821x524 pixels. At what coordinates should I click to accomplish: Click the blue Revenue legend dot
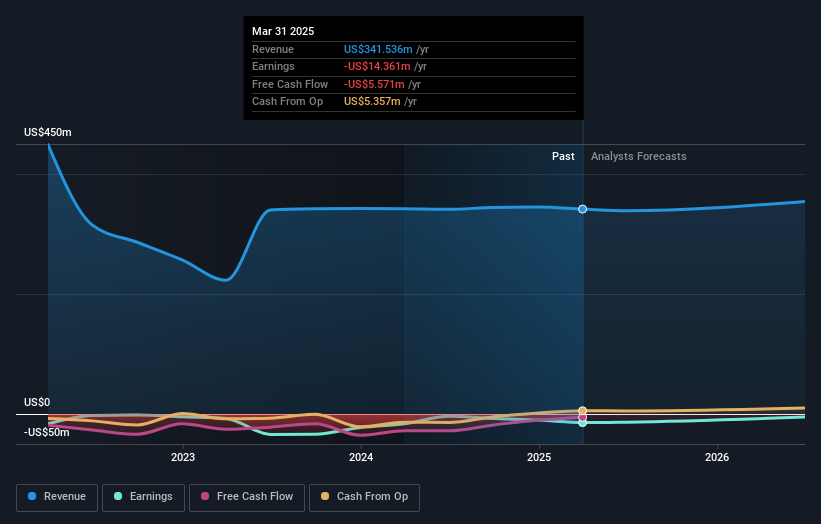[32, 496]
